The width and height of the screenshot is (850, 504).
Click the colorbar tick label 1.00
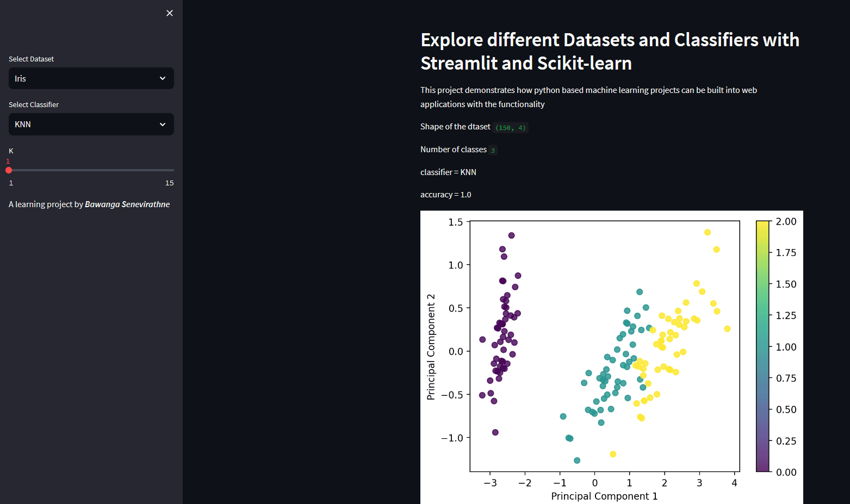[786, 347]
